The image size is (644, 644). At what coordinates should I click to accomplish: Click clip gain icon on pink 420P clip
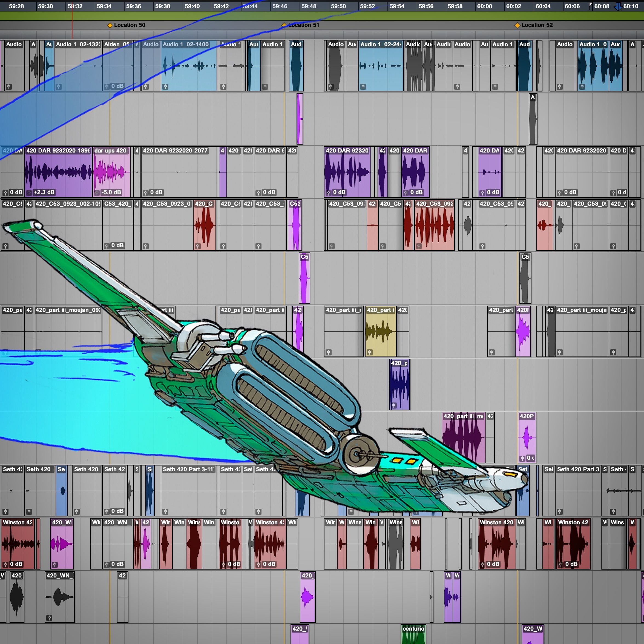522,458
